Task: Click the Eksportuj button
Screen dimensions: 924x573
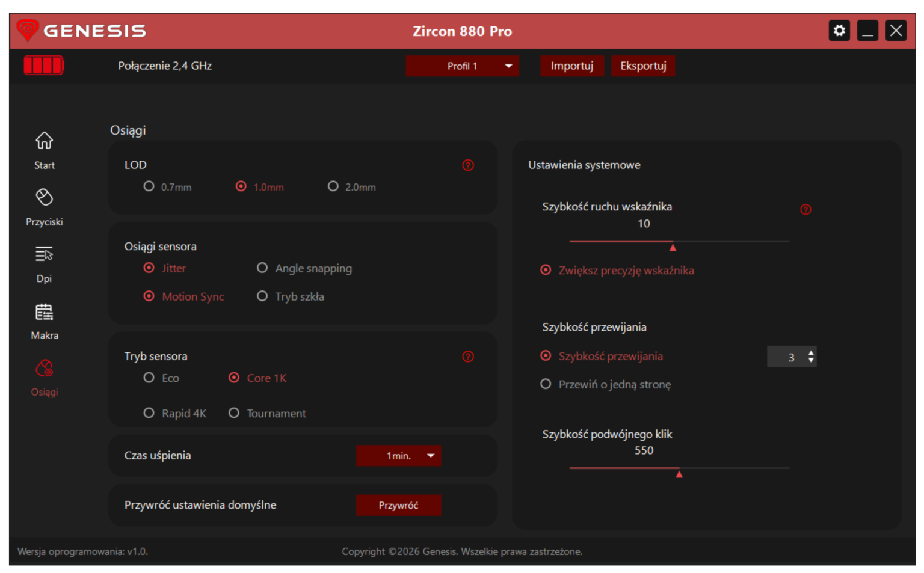Action: click(x=643, y=66)
